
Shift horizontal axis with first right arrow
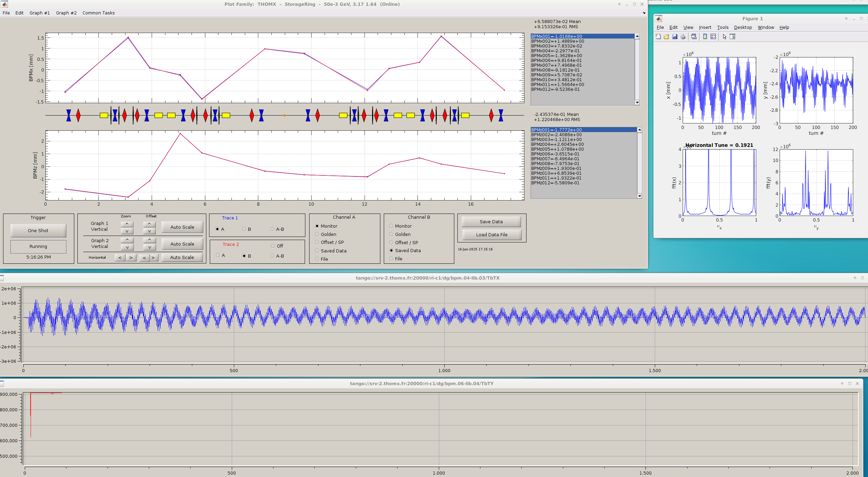click(x=131, y=258)
